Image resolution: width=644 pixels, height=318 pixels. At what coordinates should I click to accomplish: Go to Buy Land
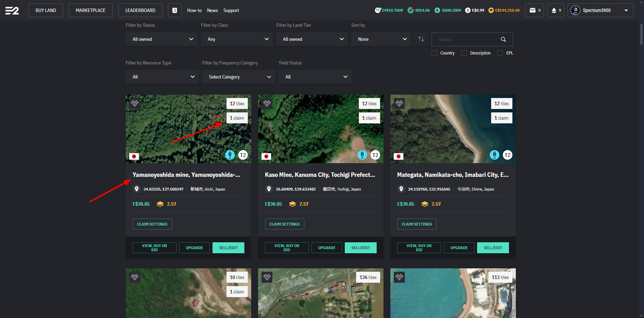click(x=46, y=10)
